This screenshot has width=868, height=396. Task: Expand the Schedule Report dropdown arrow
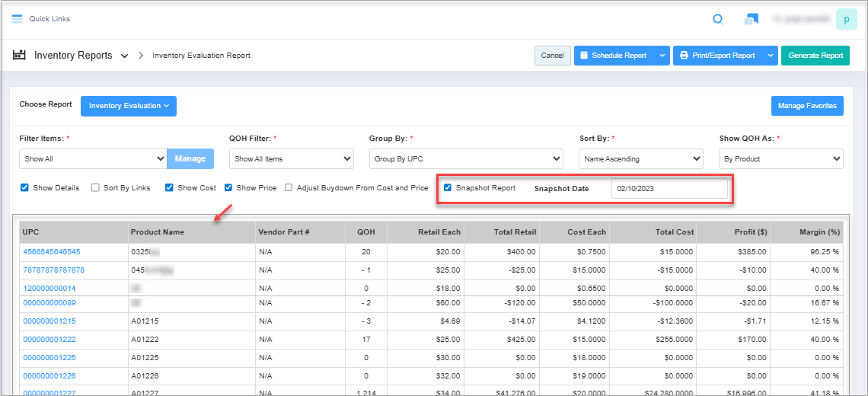[x=662, y=56]
